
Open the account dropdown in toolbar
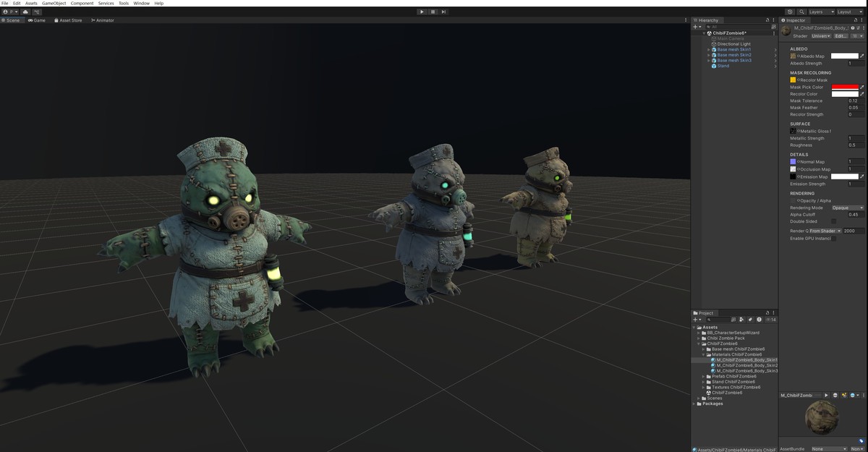point(11,12)
